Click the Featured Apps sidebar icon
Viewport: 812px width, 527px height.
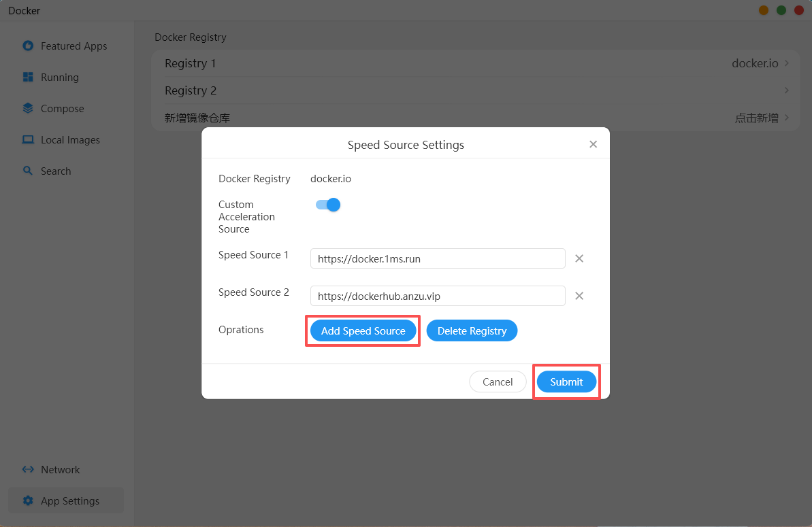(28, 46)
